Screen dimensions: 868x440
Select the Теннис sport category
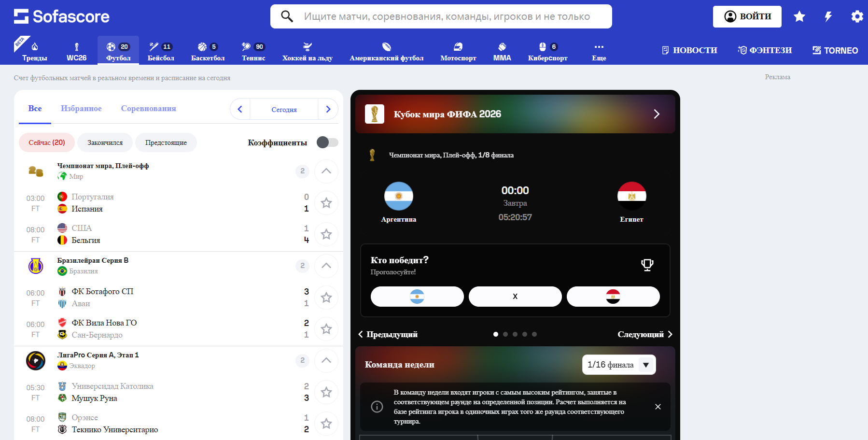253,52
